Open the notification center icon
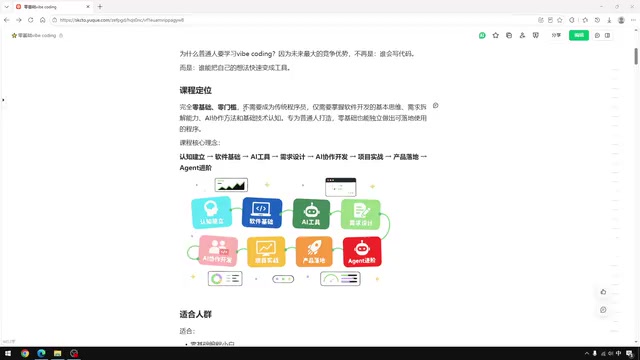Image resolution: width=640 pixels, height=360 pixels. click(x=630, y=353)
